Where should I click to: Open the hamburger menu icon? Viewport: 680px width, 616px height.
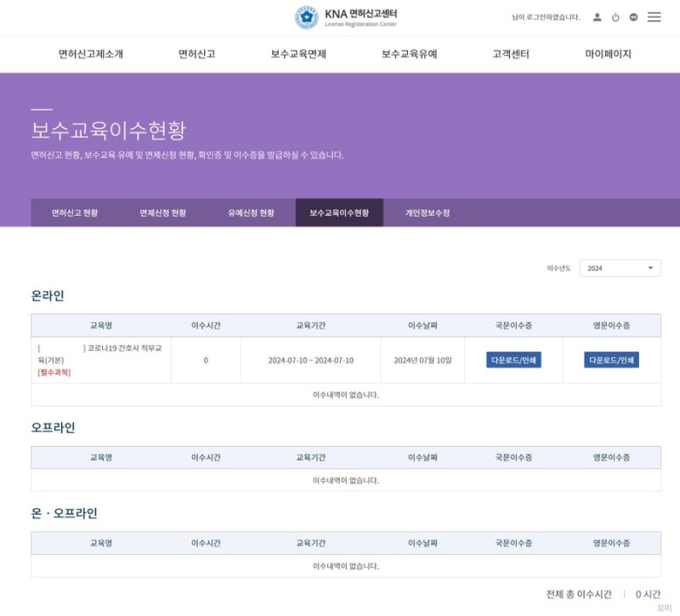654,16
